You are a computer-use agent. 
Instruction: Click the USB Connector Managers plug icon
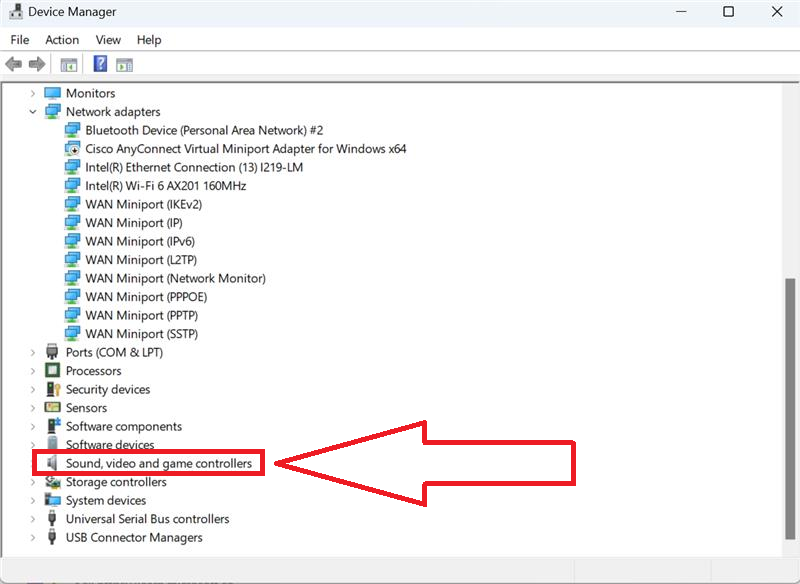coord(52,537)
